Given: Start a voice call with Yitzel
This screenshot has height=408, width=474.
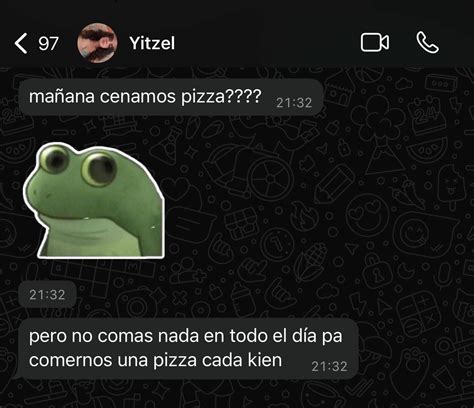Looking at the screenshot, I should point(427,43).
